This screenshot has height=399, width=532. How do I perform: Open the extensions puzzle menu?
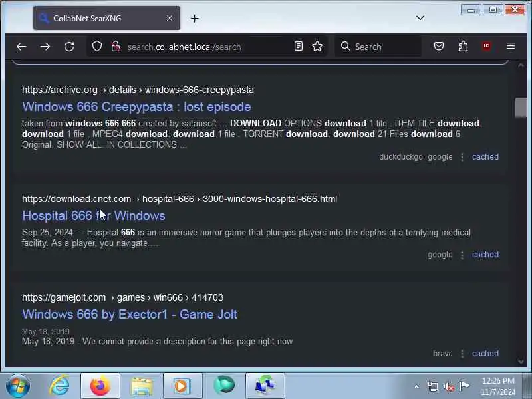click(x=463, y=46)
